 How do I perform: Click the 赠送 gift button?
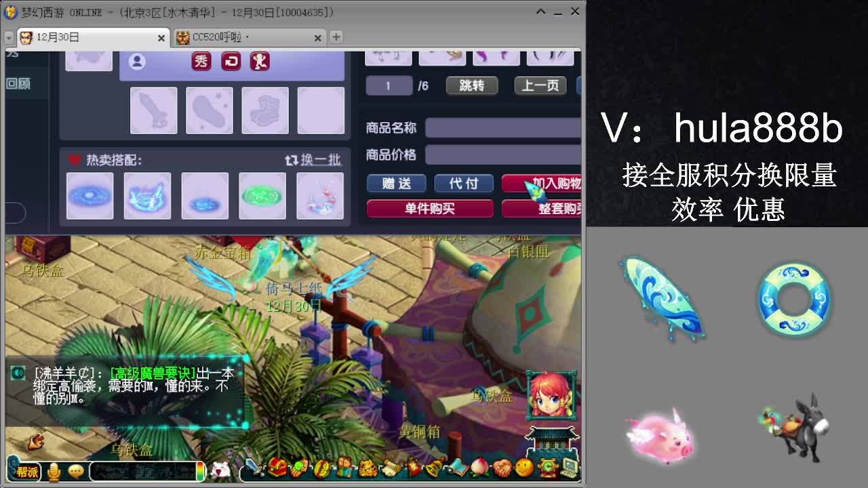pyautogui.click(x=397, y=183)
